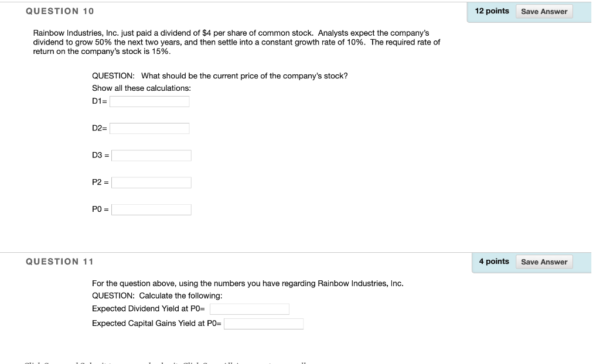
Task: Select the QUESTION 10 heading
Action: pos(60,11)
